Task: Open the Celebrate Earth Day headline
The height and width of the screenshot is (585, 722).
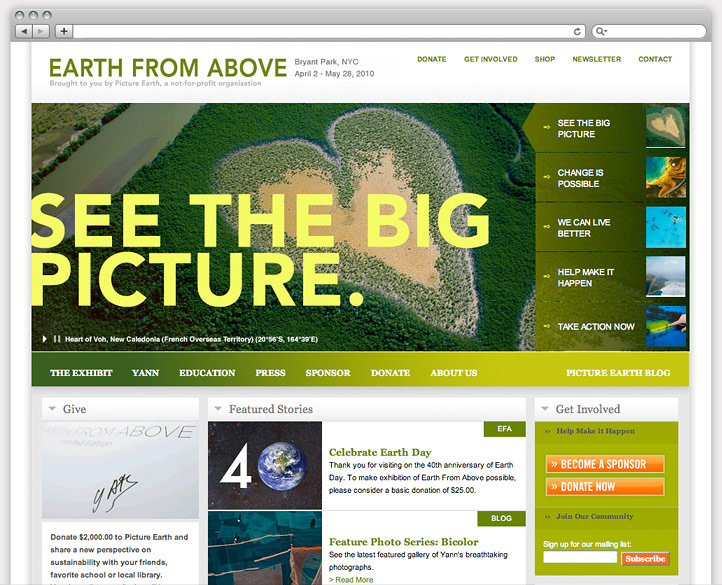Action: (x=380, y=452)
